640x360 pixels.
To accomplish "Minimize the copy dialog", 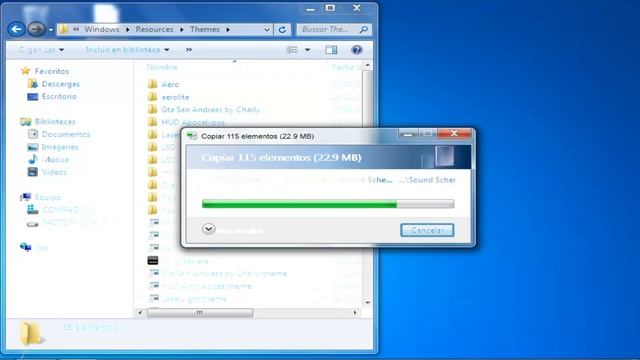I will pos(408,133).
